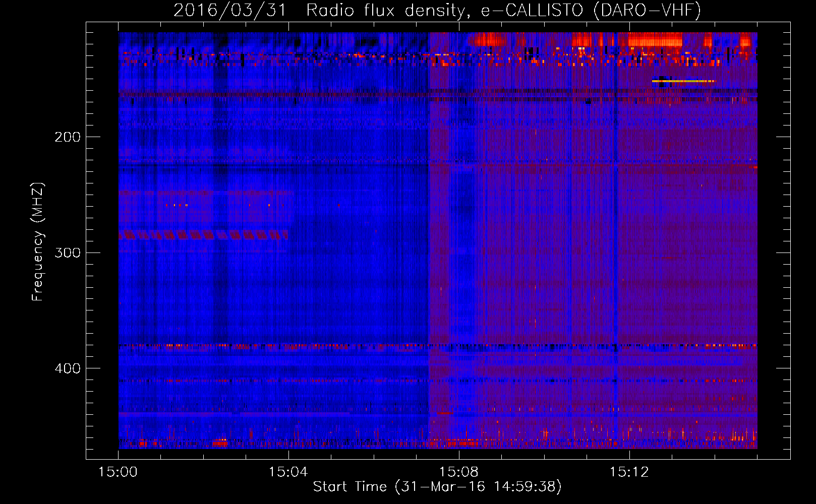The image size is (816, 504).
Task: Click the 300 frequency tick label
Action: click(68, 253)
